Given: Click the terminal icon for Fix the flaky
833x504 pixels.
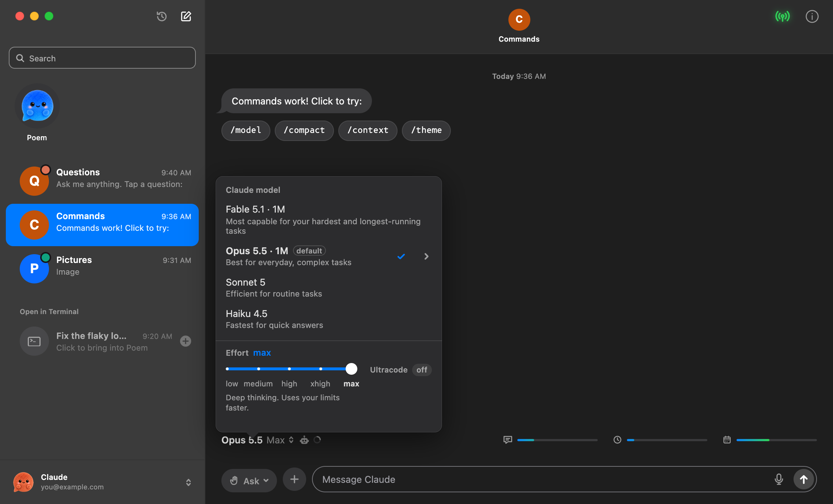Looking at the screenshot, I should pos(34,341).
